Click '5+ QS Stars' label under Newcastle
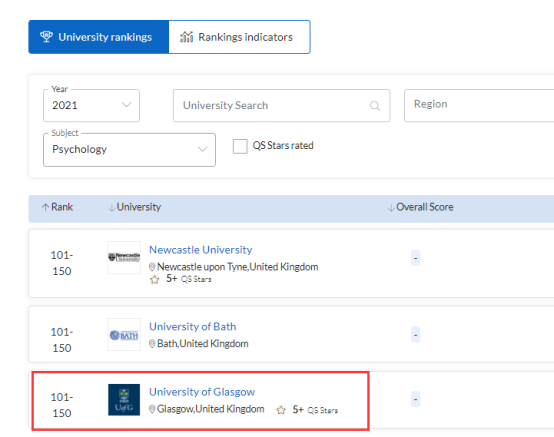The image size is (554, 437). (189, 279)
